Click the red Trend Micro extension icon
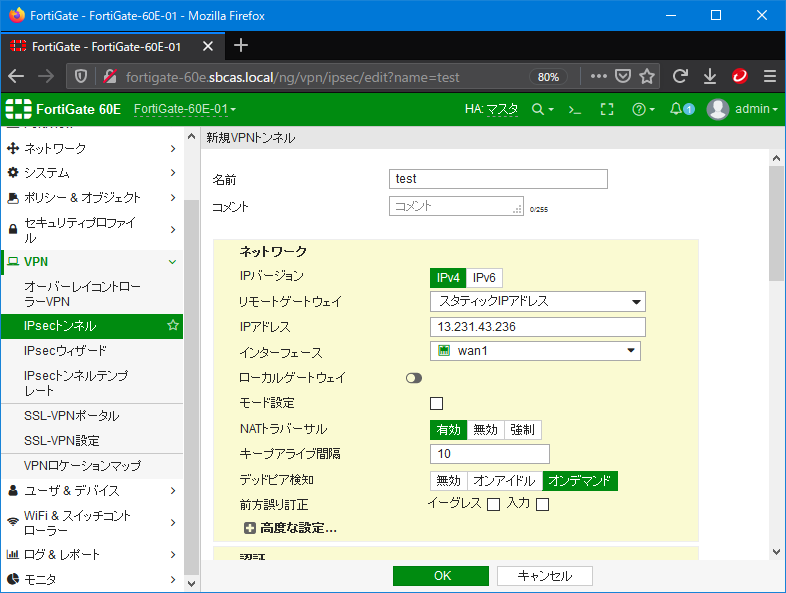Viewport: 786px width, 593px height. [740, 77]
